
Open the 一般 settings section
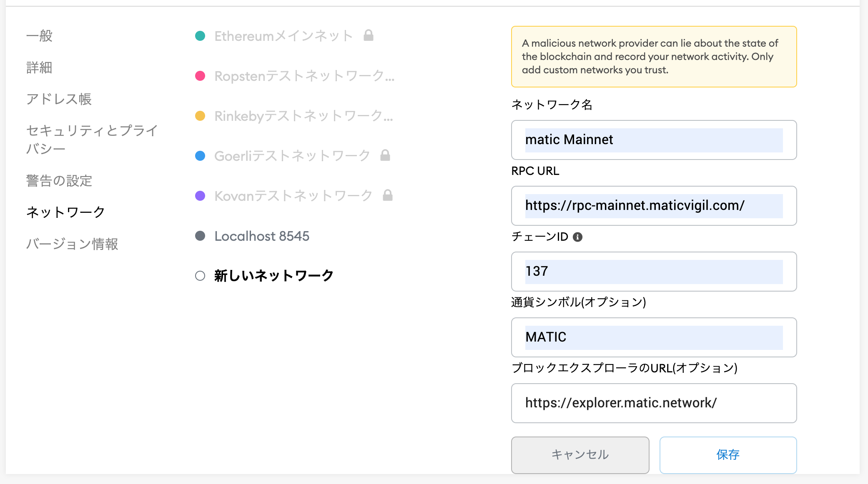tap(39, 36)
